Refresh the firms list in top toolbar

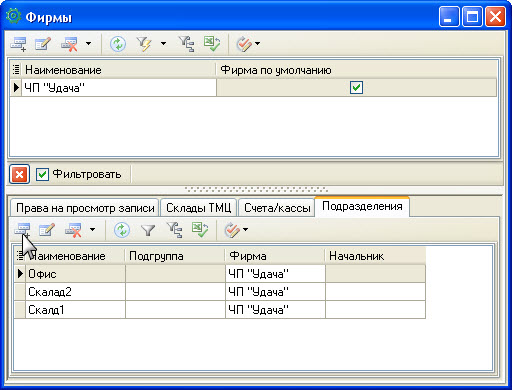tap(118, 44)
